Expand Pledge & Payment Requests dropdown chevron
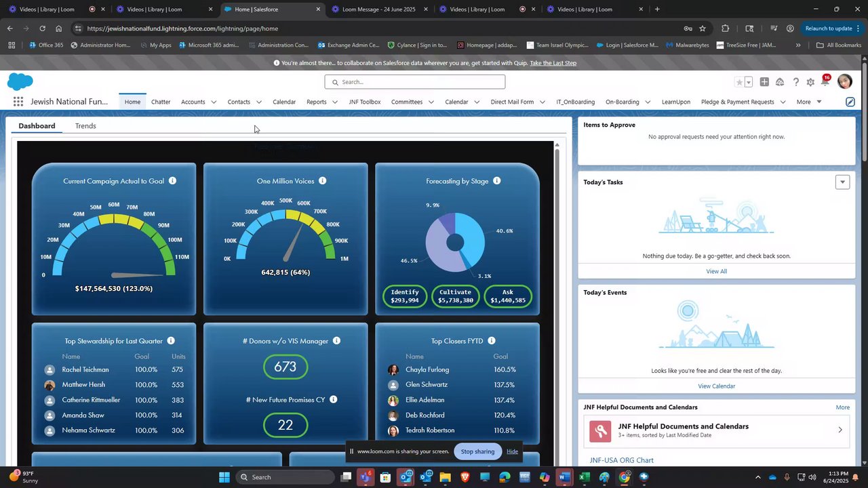Viewport: 868px width, 488px height. pos(783,102)
